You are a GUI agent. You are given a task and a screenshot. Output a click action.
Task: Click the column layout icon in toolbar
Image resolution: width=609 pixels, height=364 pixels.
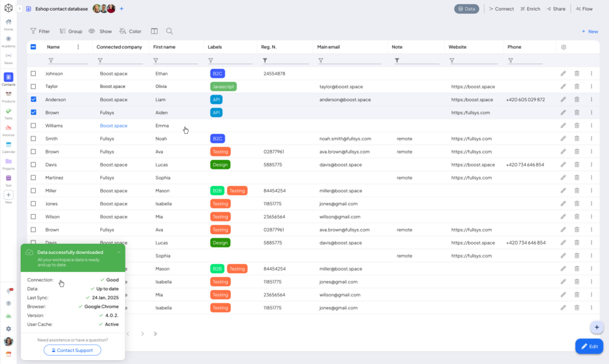[x=154, y=31]
